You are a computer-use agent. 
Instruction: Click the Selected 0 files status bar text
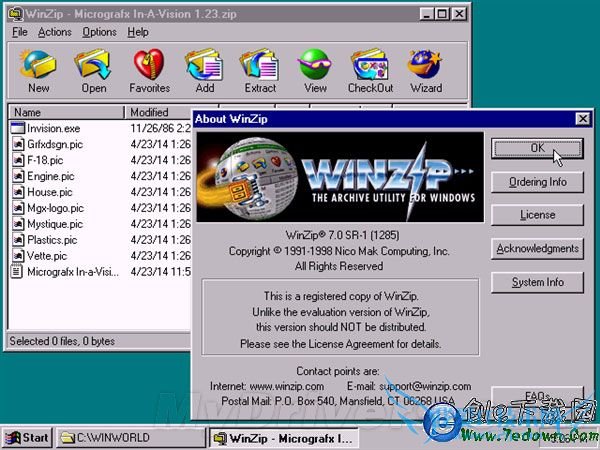click(62, 341)
